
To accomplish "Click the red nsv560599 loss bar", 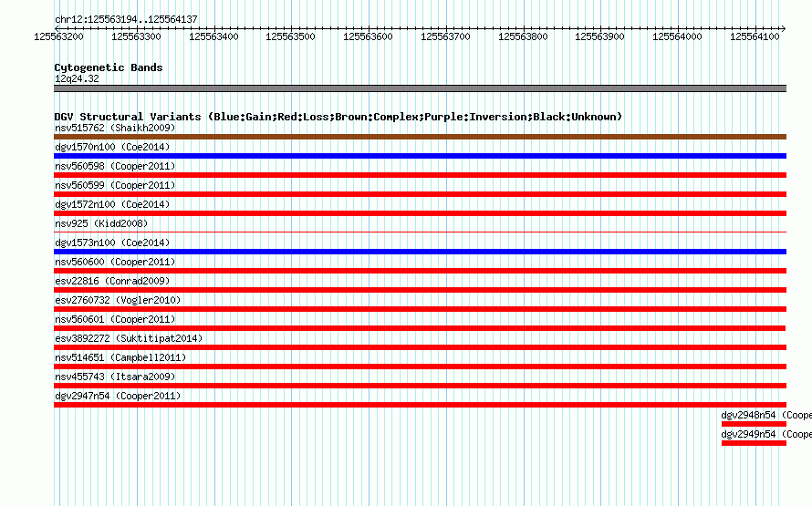I will click(x=420, y=194).
